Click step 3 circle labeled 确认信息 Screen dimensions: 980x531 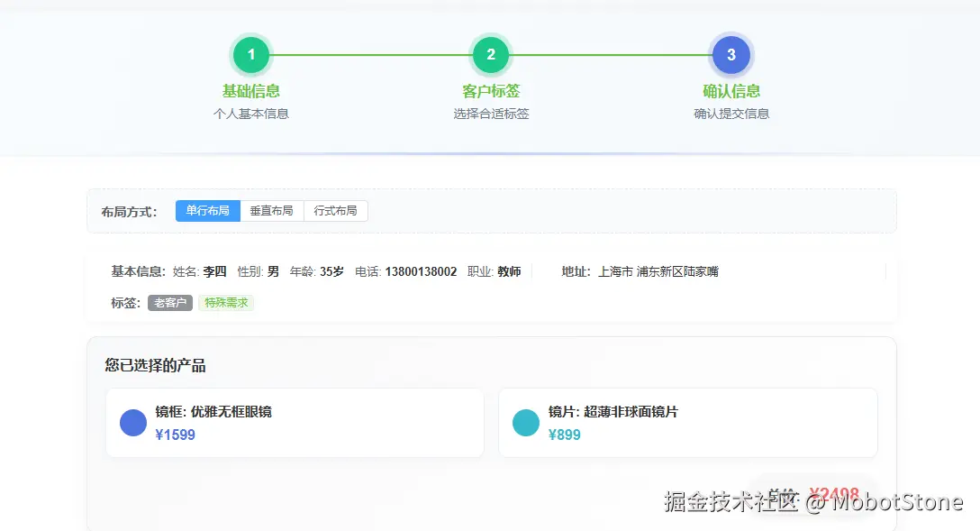pos(731,54)
